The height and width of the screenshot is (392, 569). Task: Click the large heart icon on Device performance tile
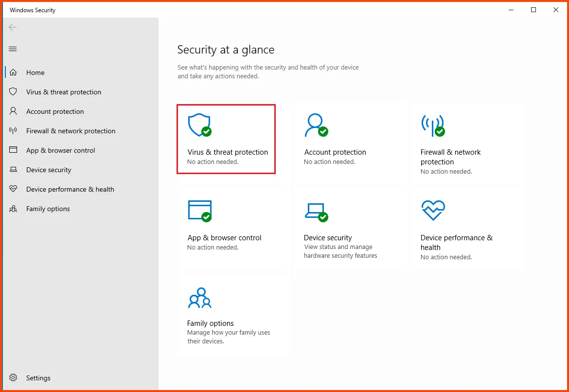click(433, 211)
